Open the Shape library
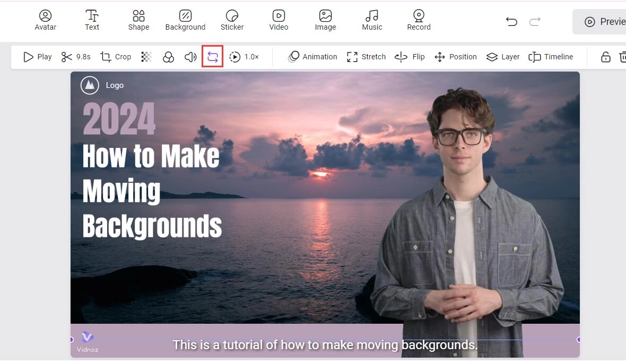 [138, 20]
